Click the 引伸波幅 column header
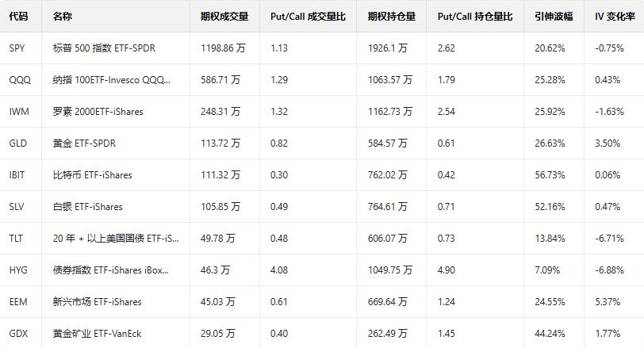The width and height of the screenshot is (644, 348). pos(550,17)
